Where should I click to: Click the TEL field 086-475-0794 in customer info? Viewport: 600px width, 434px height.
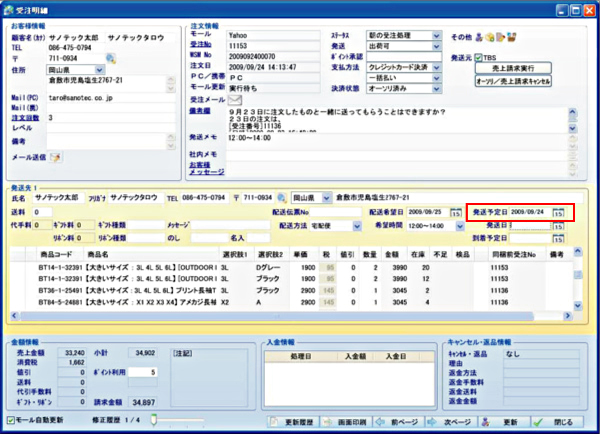75,48
